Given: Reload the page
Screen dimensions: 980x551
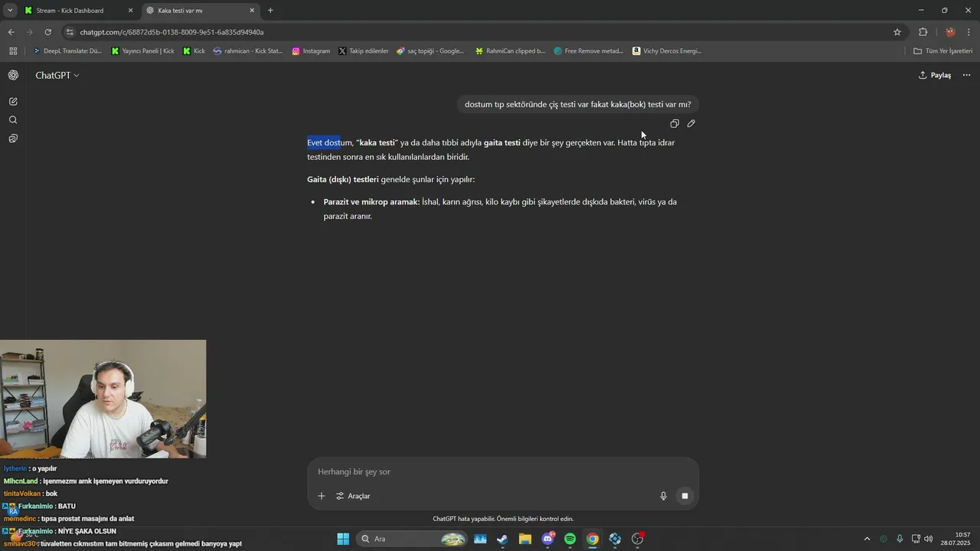Looking at the screenshot, I should (x=47, y=32).
